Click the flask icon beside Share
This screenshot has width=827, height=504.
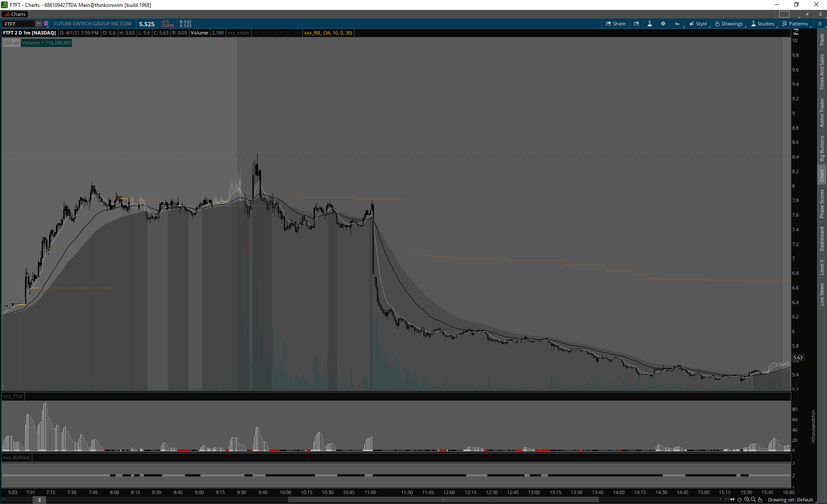pyautogui.click(x=650, y=24)
